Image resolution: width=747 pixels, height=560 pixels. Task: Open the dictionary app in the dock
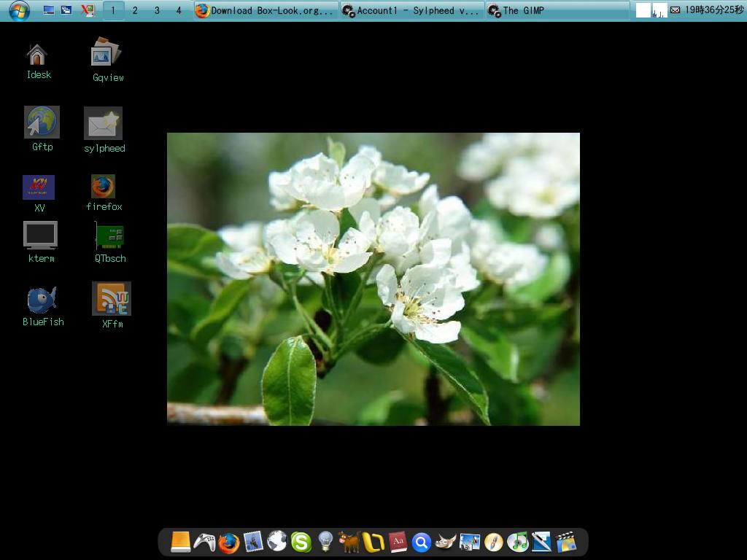pos(397,542)
